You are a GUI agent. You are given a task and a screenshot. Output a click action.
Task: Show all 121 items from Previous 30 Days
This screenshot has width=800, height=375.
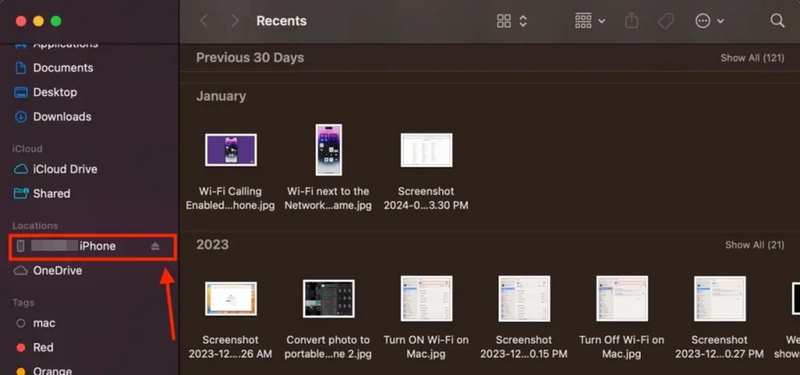tap(752, 58)
